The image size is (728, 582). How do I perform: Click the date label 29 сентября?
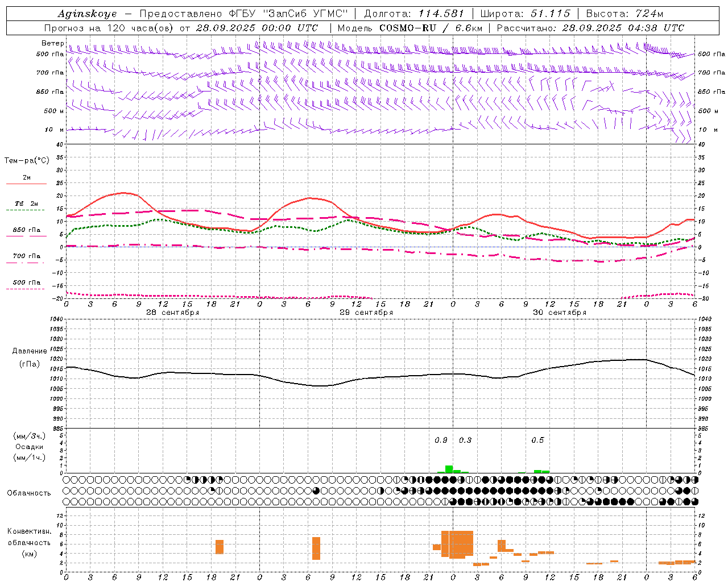366,313
